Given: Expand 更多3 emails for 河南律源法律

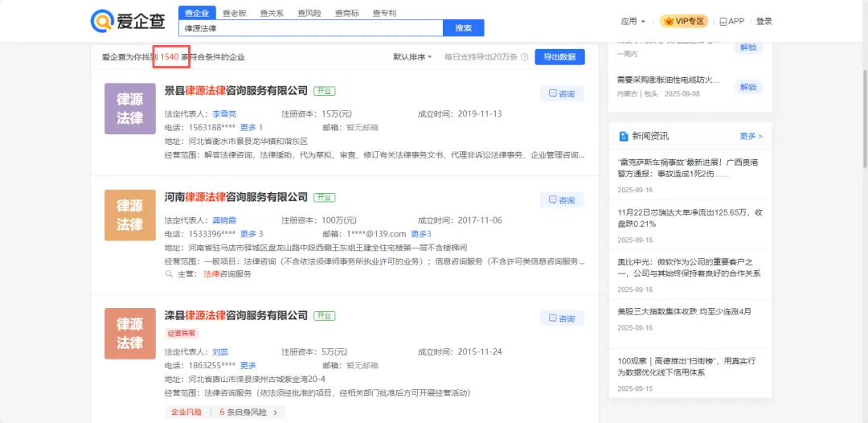Looking at the screenshot, I should (420, 234).
